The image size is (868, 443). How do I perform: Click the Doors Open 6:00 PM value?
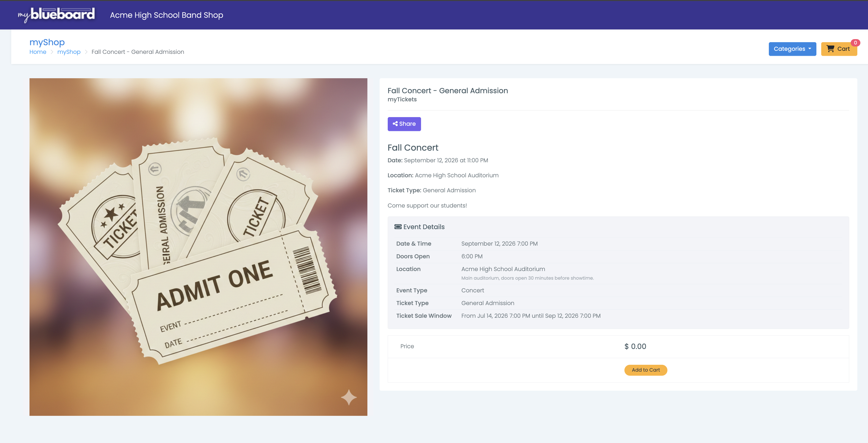point(472,257)
